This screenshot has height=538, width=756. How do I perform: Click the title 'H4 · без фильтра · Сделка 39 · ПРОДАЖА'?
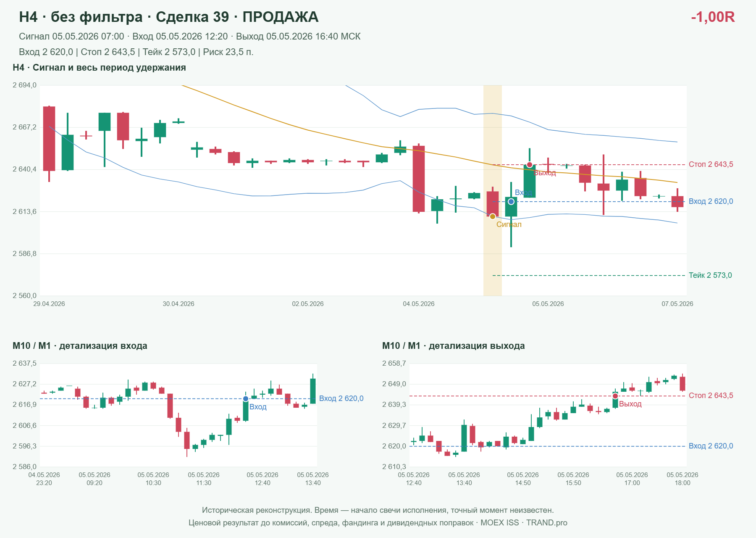click(x=169, y=17)
